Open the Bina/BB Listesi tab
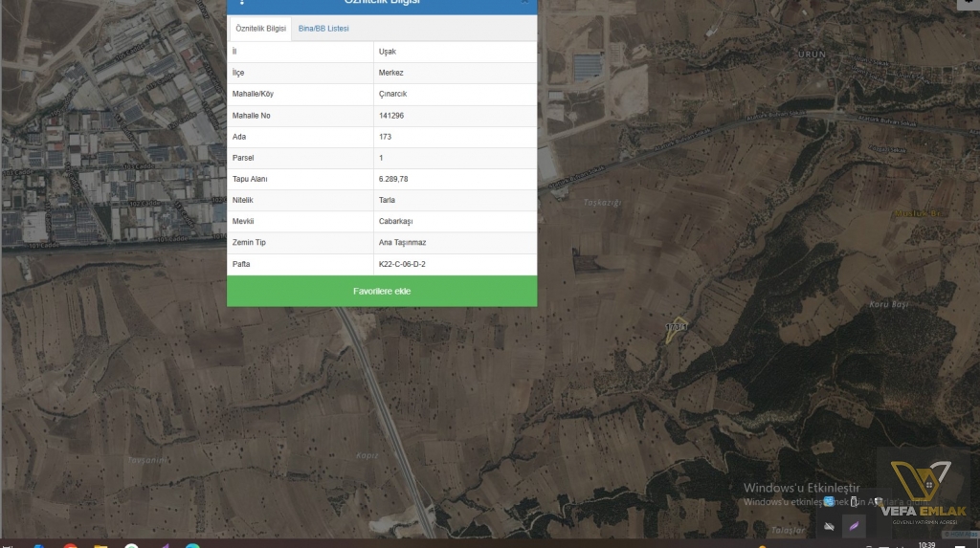Screen dimensions: 980x548 (323, 29)
